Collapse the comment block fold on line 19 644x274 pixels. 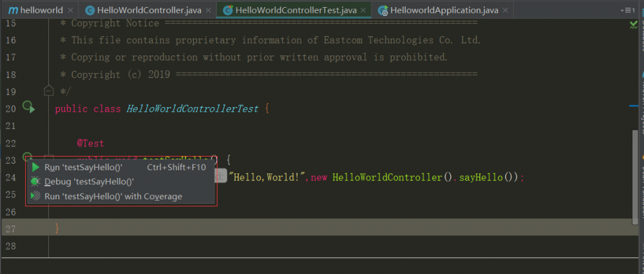(x=48, y=90)
